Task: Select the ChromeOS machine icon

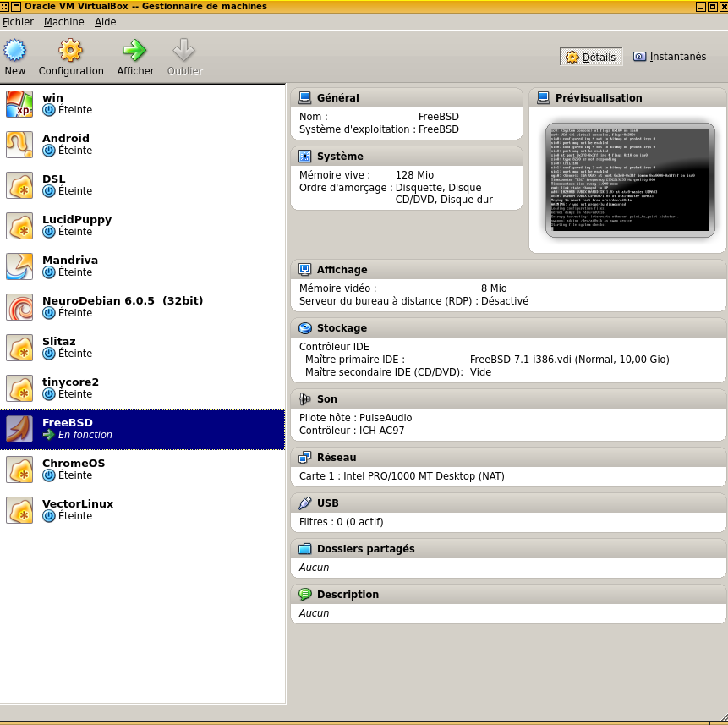Action: pyautogui.click(x=19, y=470)
